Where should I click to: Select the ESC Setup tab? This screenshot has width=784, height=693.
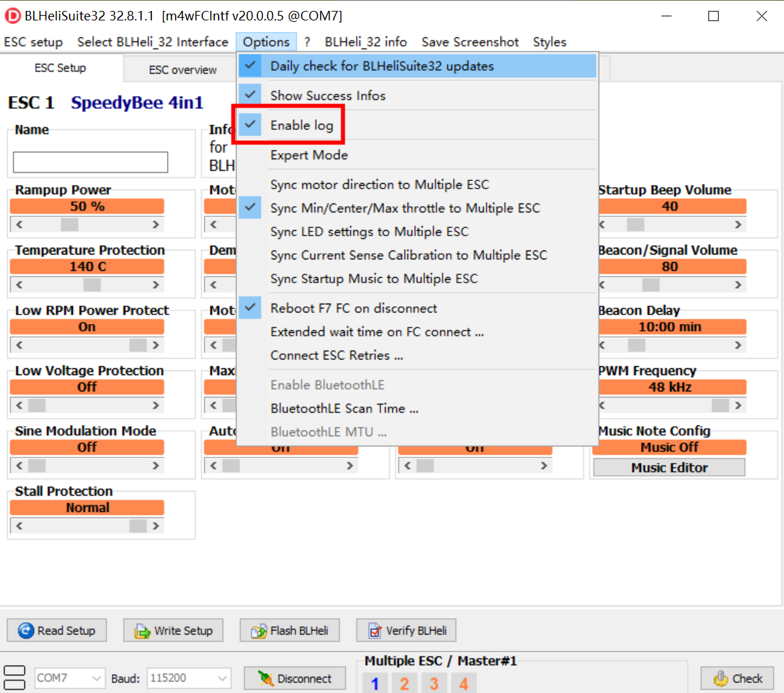[61, 68]
